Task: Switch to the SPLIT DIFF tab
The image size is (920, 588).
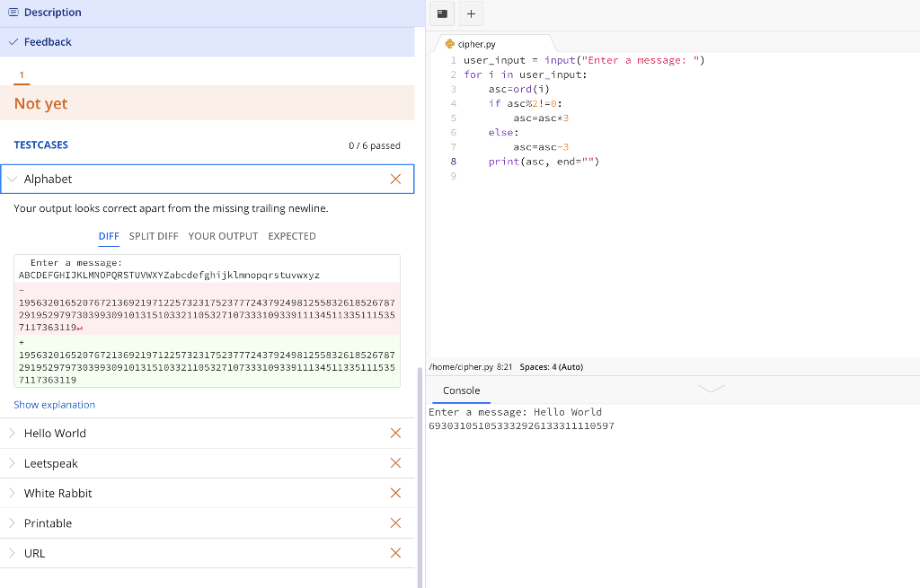Action: pos(153,236)
